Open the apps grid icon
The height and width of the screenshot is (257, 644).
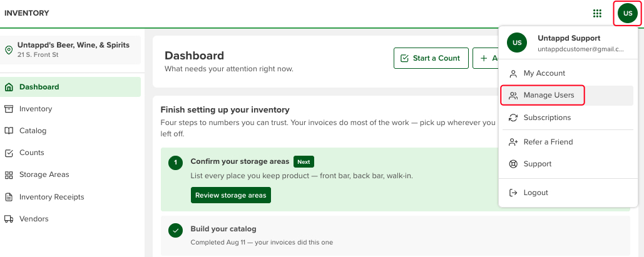[597, 14]
